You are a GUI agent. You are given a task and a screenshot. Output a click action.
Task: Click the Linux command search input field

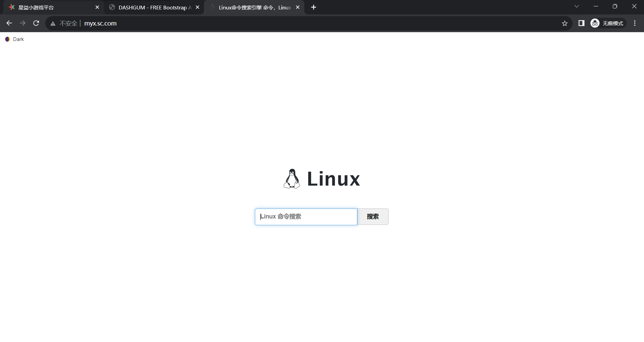pyautogui.click(x=306, y=216)
